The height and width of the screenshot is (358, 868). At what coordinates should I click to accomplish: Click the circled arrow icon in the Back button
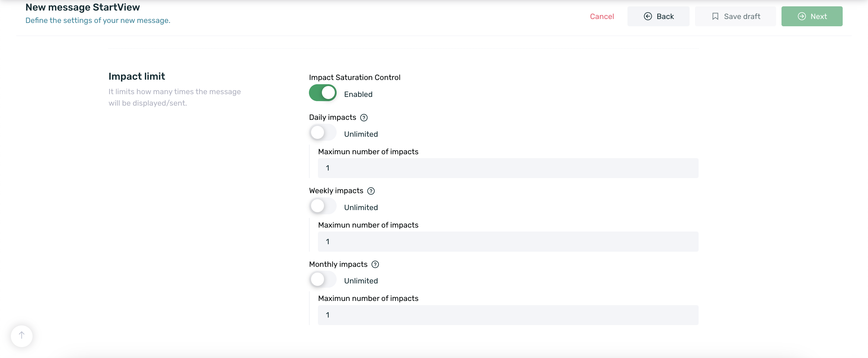click(648, 16)
